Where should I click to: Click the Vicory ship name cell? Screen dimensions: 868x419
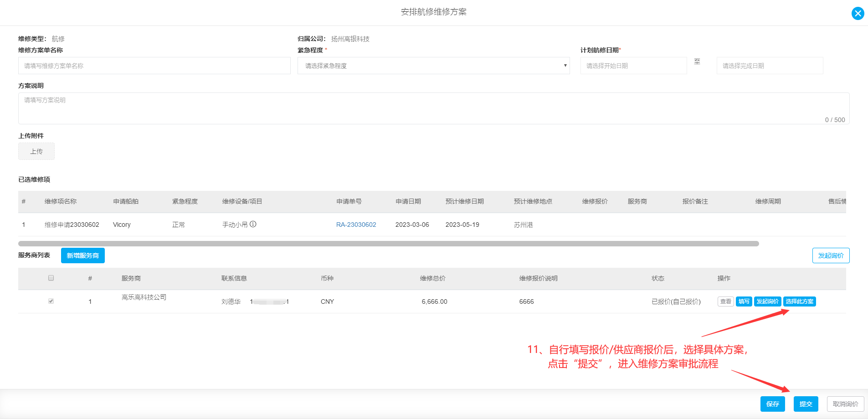coord(122,225)
